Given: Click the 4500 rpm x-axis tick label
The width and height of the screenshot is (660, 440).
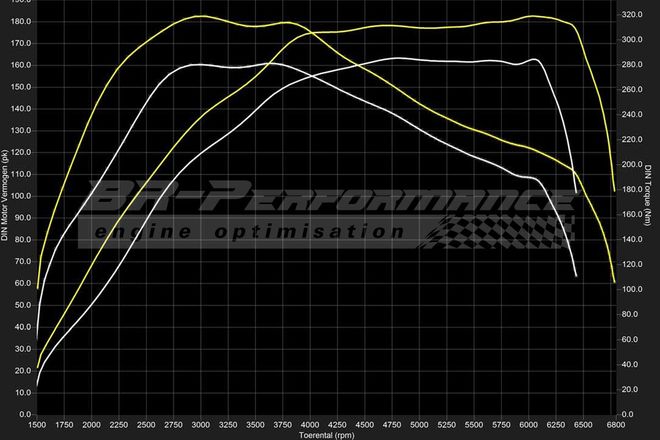Looking at the screenshot, I should (364, 424).
